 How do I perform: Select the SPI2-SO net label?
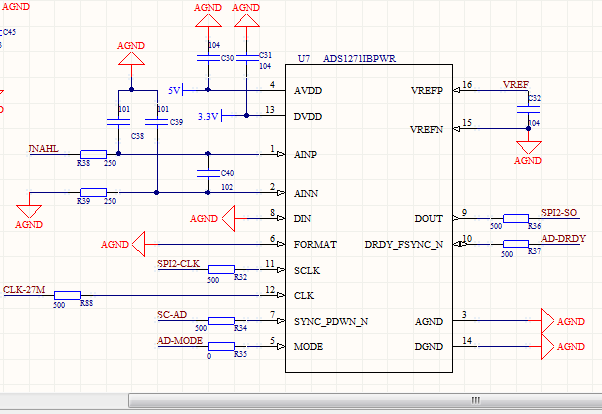[x=559, y=213]
